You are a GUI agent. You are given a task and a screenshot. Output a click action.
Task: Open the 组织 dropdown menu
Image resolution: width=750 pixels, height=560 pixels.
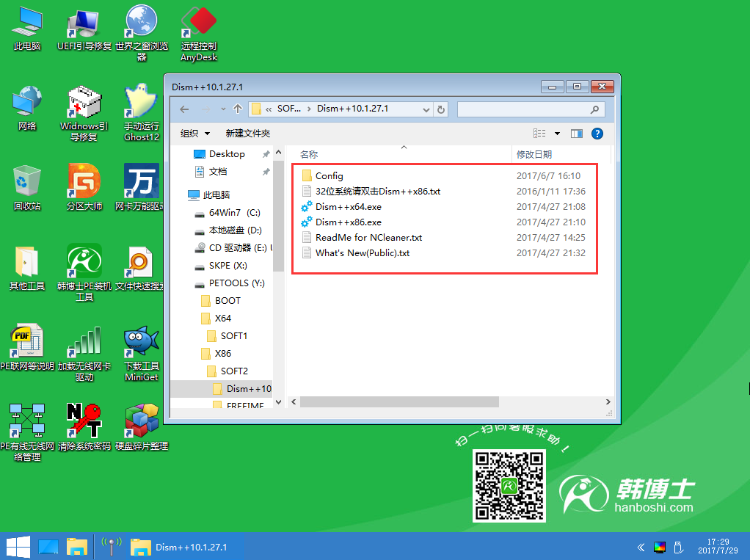[x=195, y=134]
